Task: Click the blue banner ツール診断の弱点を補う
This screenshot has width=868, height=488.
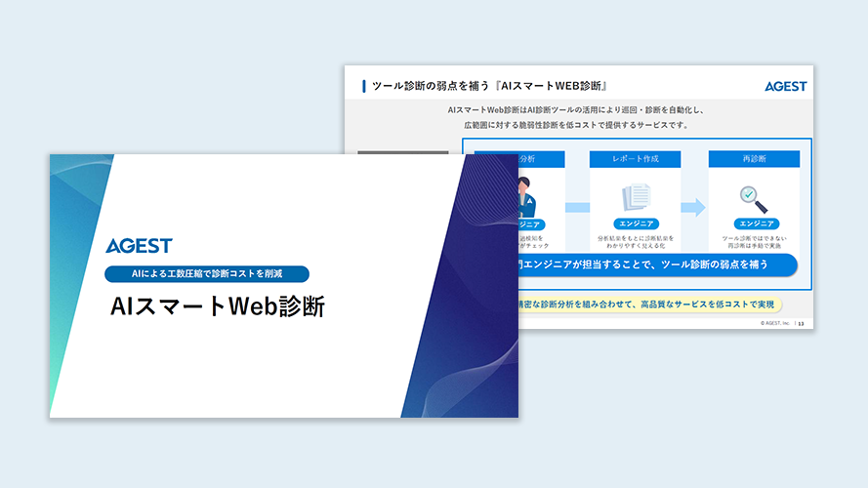Action: coord(658,264)
